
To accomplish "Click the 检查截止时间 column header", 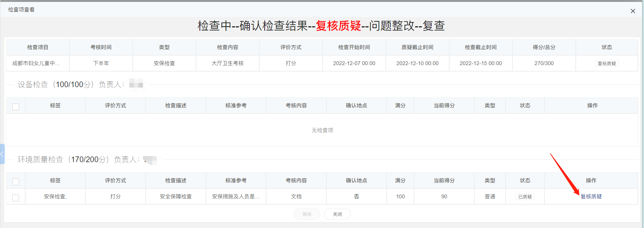I will 481,47.
